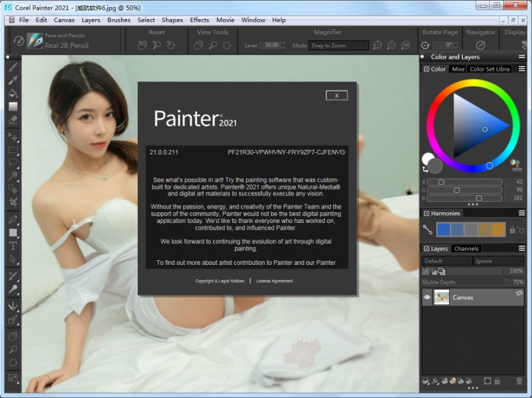Click the layer opacity 100% field
532x398 pixels.
[x=514, y=271]
